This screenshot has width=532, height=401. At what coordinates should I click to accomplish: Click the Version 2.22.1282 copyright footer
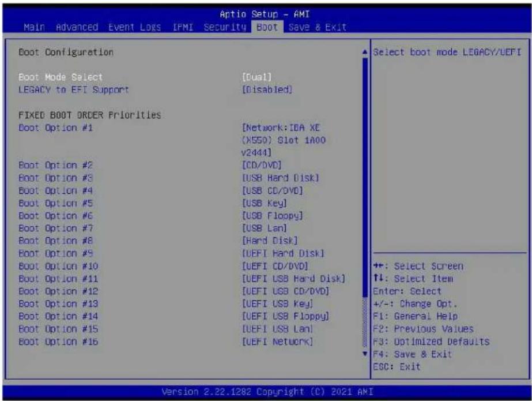coord(267,392)
